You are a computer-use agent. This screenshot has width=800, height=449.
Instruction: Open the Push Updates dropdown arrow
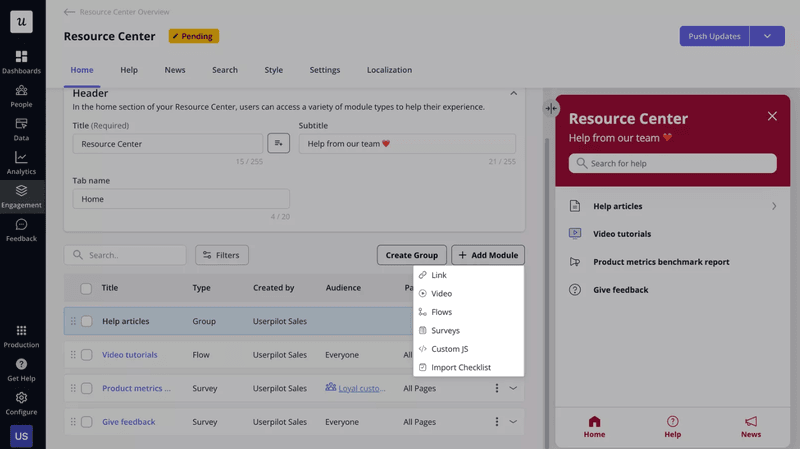[767, 36]
